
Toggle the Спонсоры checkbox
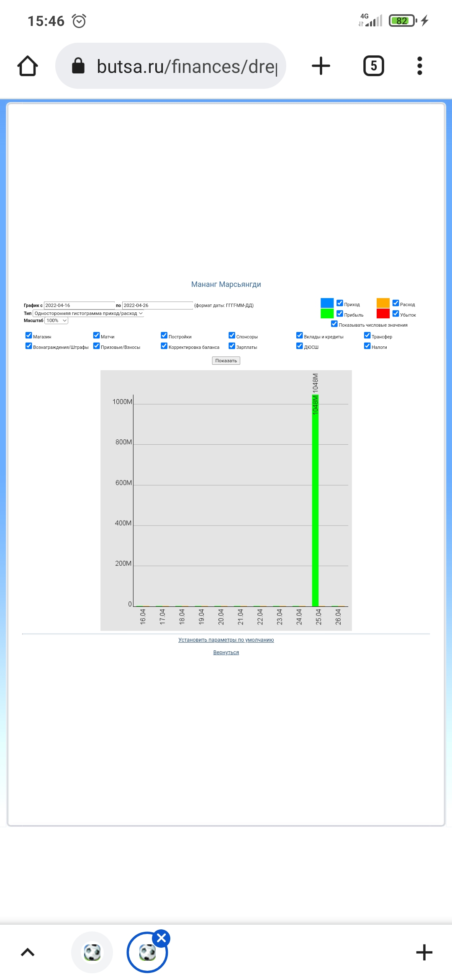232,335
